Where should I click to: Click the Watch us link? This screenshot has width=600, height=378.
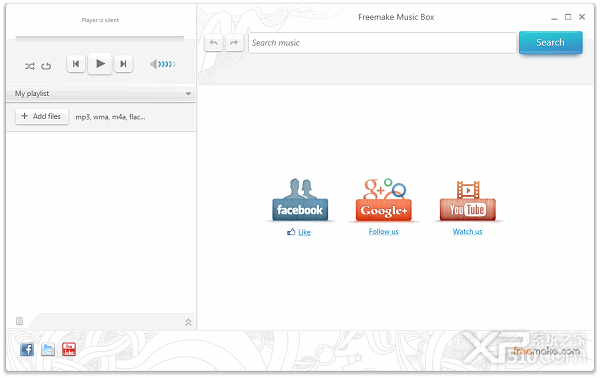(468, 231)
